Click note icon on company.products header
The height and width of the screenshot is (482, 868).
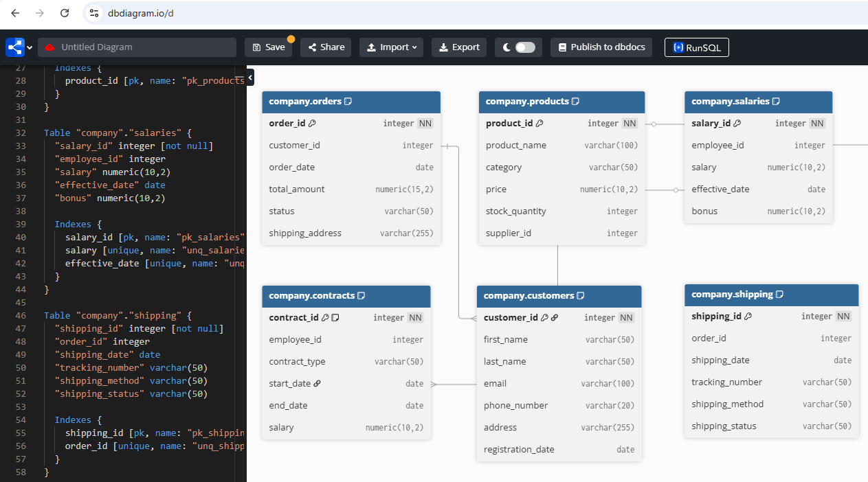coord(576,102)
